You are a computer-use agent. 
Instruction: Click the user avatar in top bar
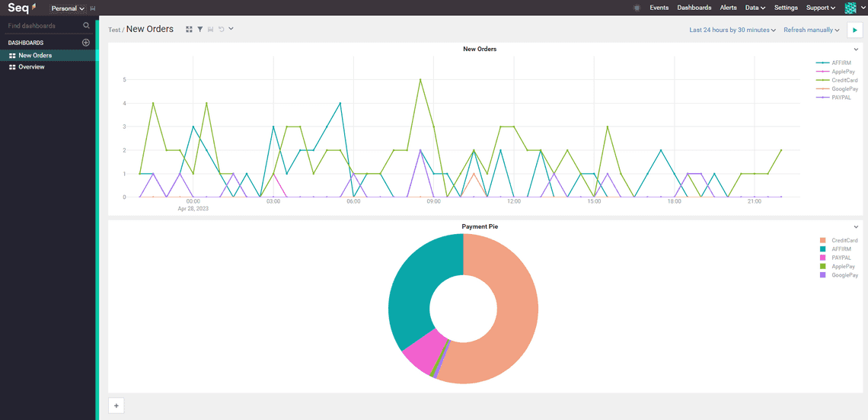850,8
